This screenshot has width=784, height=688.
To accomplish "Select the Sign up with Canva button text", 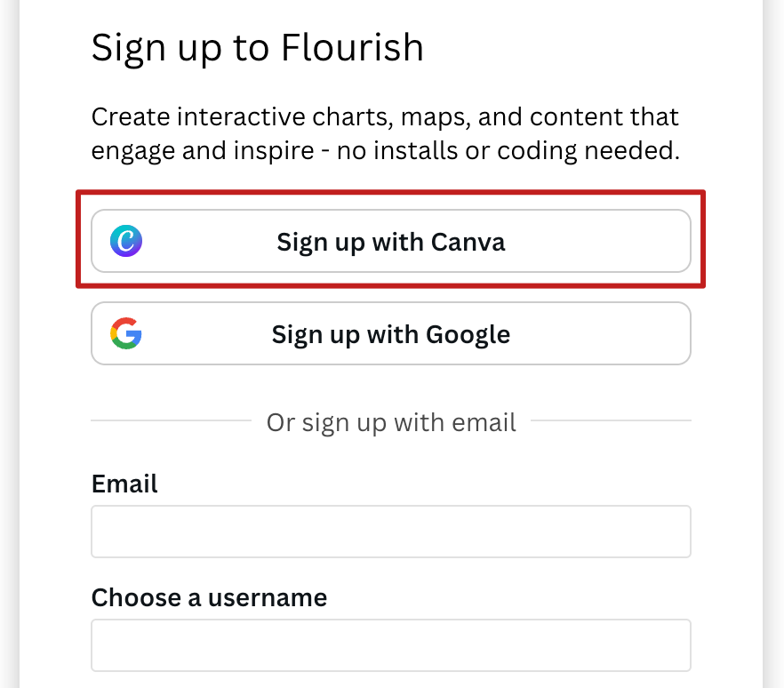I will point(391,240).
